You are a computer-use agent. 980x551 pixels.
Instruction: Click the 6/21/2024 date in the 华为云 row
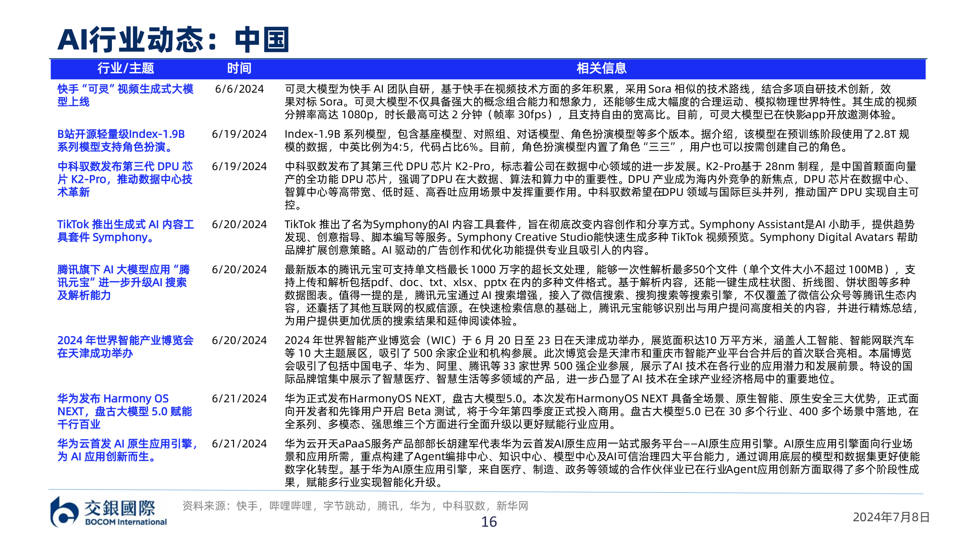pyautogui.click(x=239, y=444)
